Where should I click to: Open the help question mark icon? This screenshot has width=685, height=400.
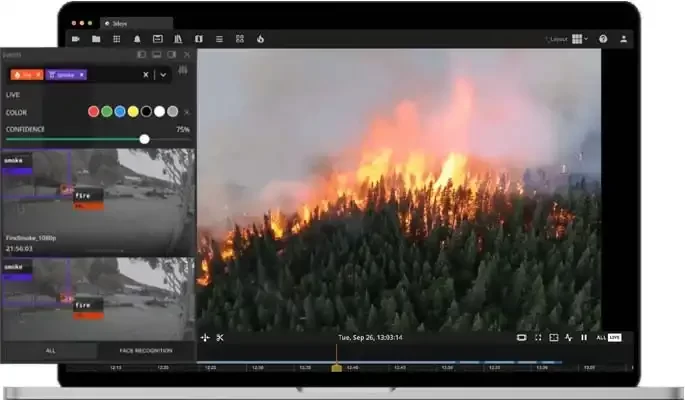point(603,39)
